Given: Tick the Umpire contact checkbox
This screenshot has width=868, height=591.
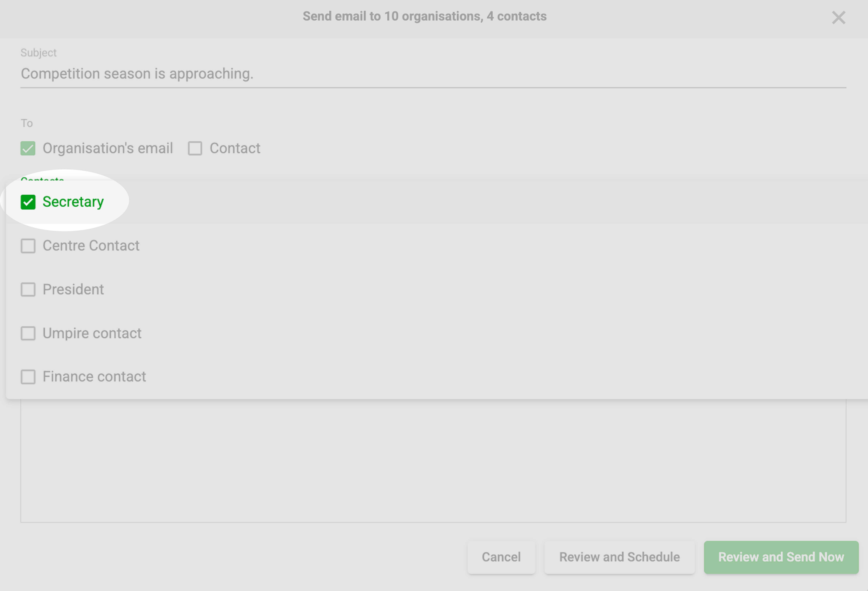Looking at the screenshot, I should tap(28, 333).
